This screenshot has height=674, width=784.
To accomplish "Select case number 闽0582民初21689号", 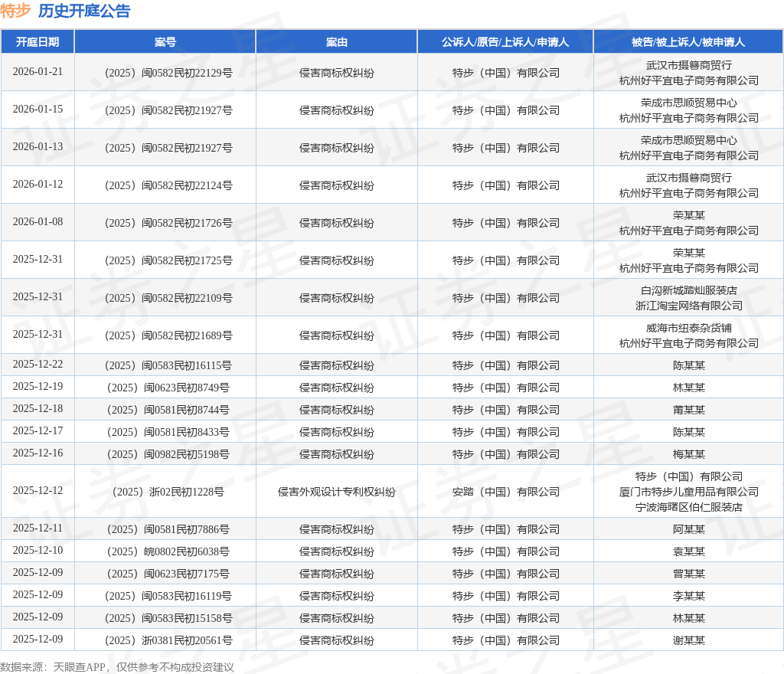I will click(x=168, y=335).
